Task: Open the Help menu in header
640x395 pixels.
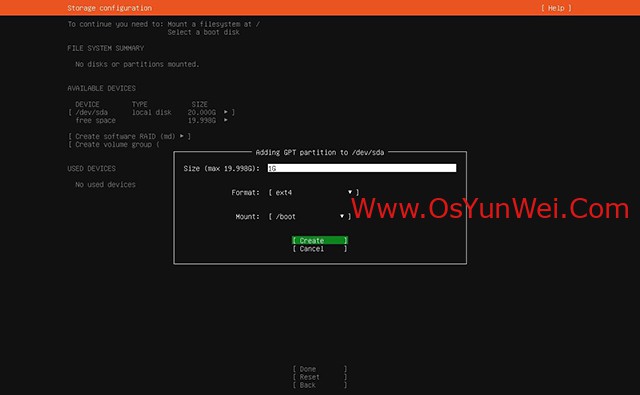Action: click(x=556, y=8)
